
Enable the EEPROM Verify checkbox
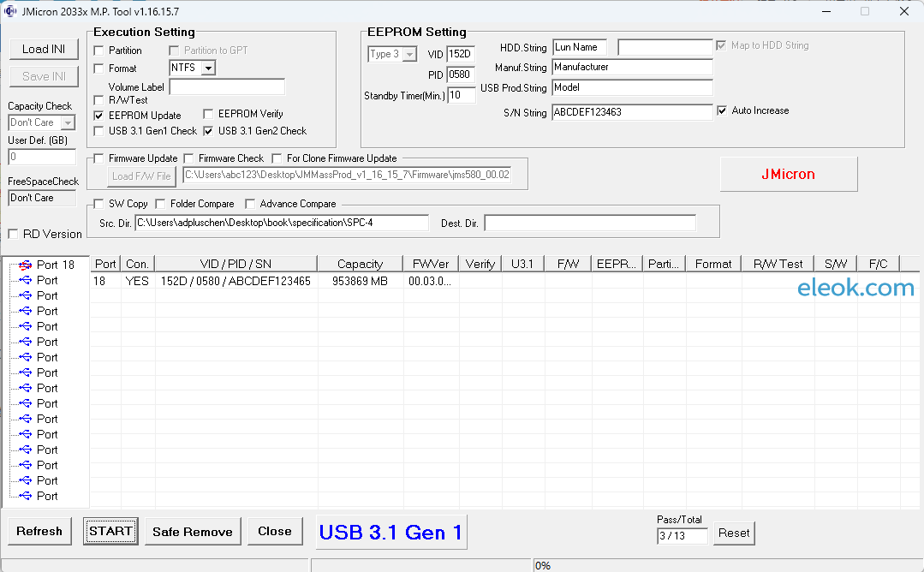[x=208, y=114]
